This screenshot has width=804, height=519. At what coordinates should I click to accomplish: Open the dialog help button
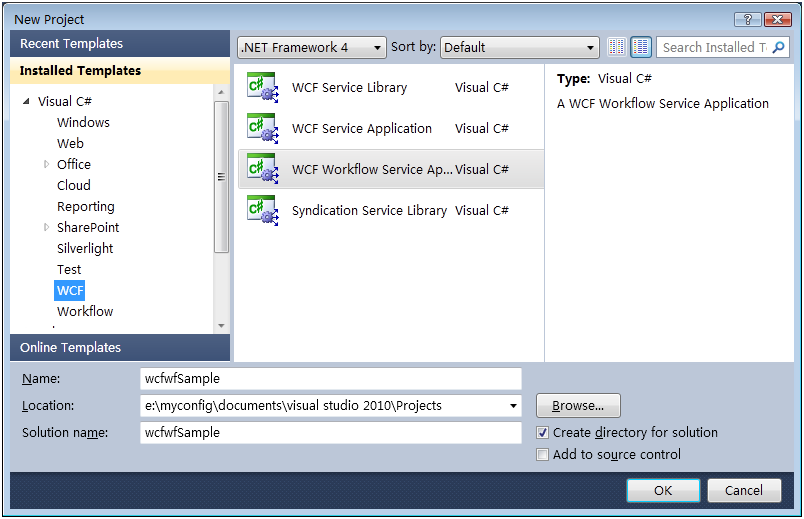[748, 19]
